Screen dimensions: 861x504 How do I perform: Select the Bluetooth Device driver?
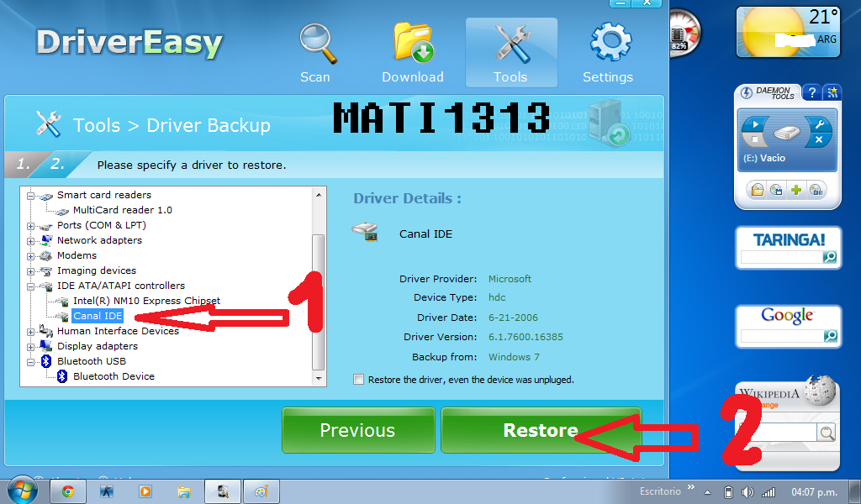pyautogui.click(x=114, y=376)
